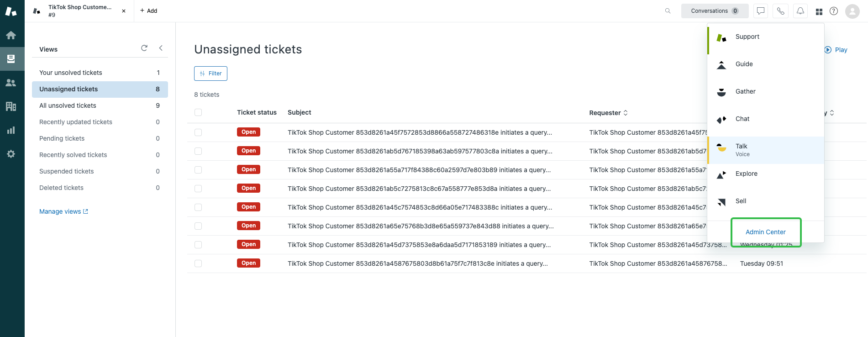Image resolution: width=868 pixels, height=337 pixels.
Task: Click the notifications bell icon
Action: (x=800, y=11)
